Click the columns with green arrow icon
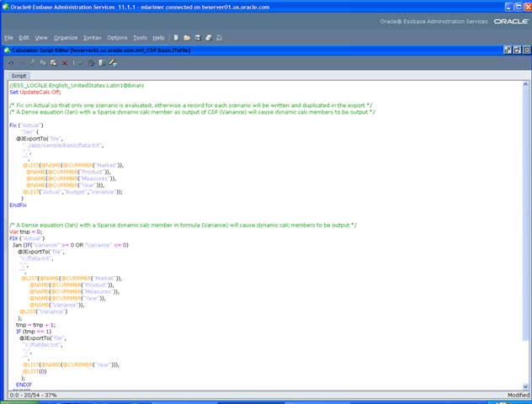The width and height of the screenshot is (532, 404). click(x=102, y=63)
